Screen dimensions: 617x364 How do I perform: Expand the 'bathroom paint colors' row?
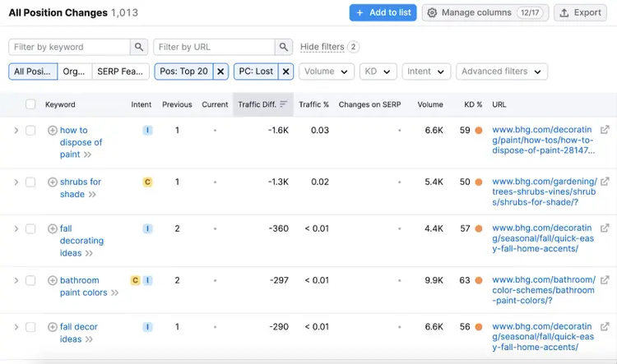click(x=16, y=280)
